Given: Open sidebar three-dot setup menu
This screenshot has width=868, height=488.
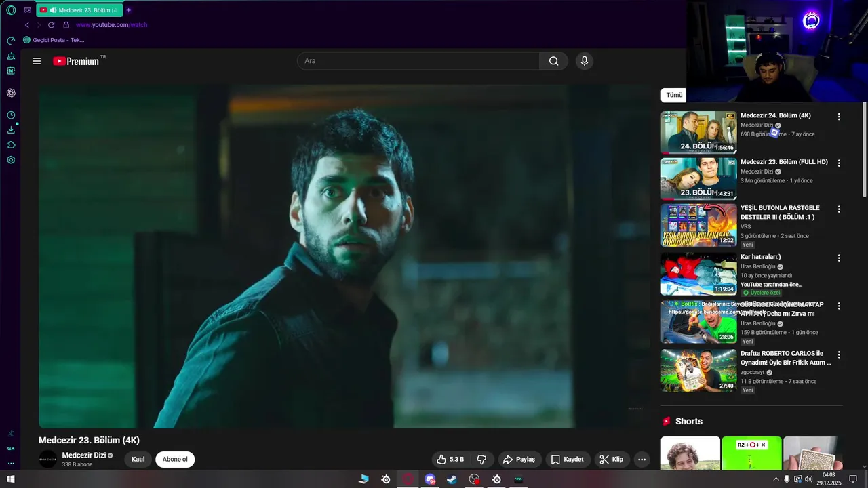Looking at the screenshot, I should [x=11, y=464].
